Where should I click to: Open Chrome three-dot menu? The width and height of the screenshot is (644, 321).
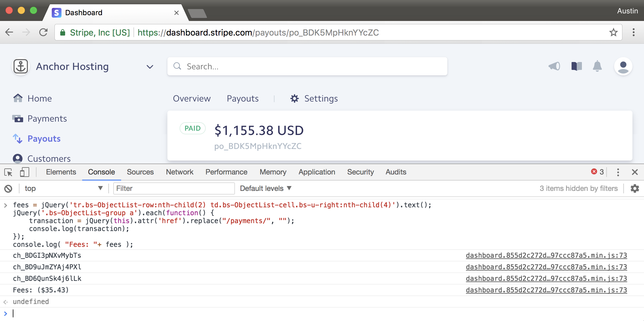pos(634,32)
